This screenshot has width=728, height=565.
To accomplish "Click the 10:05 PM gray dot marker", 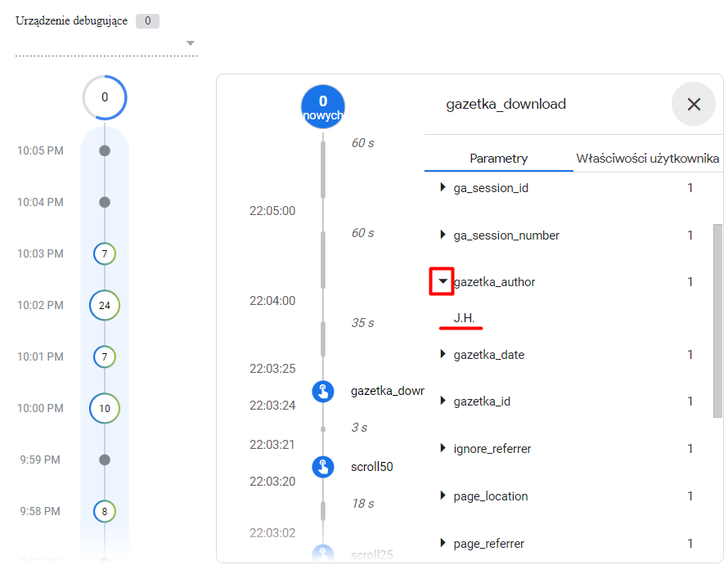I will pyautogui.click(x=105, y=150).
